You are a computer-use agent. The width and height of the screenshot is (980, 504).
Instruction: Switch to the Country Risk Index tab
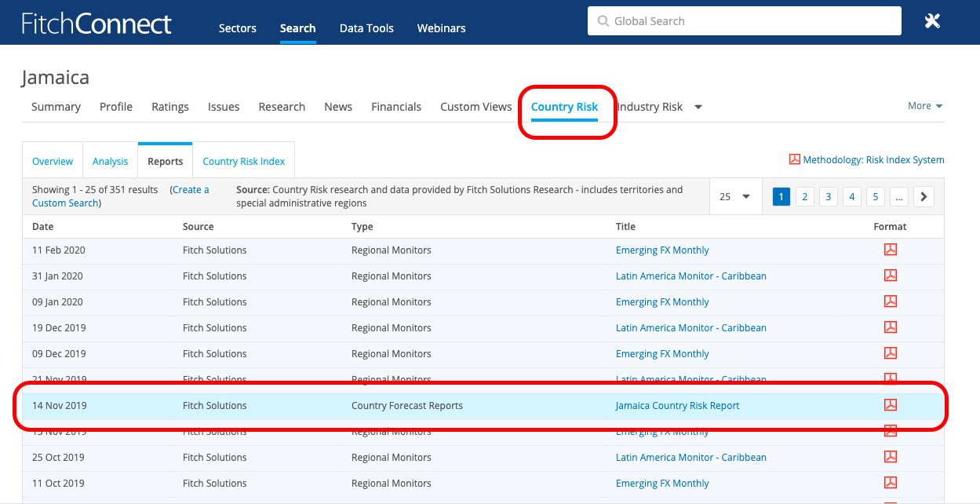[243, 162]
